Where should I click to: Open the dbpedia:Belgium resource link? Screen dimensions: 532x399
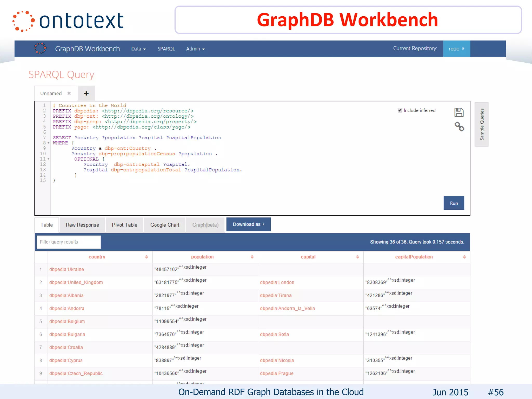pos(67,321)
